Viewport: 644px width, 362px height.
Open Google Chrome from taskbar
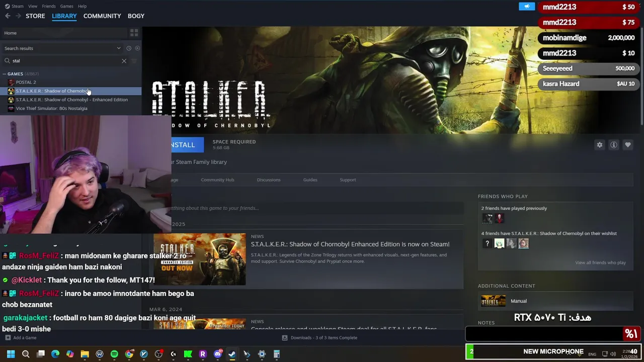[129, 354]
